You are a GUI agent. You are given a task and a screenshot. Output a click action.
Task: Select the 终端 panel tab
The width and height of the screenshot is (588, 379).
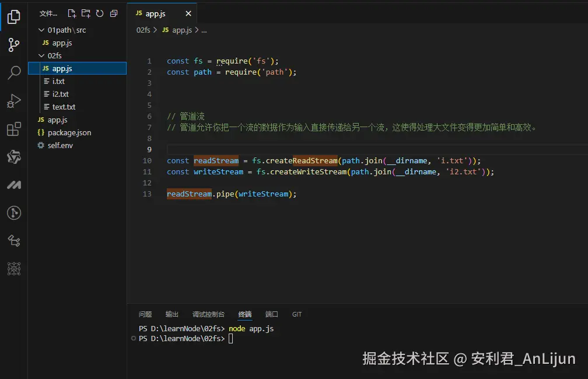(245, 314)
